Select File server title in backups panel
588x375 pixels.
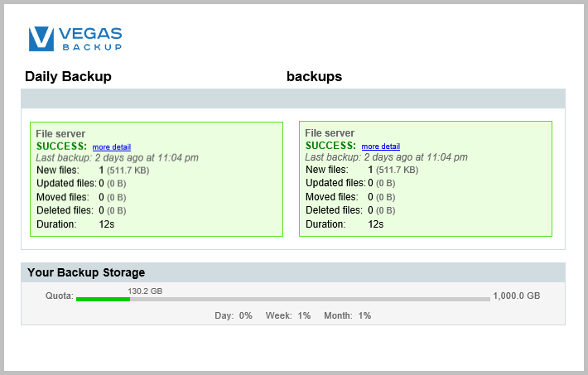pyautogui.click(x=330, y=133)
